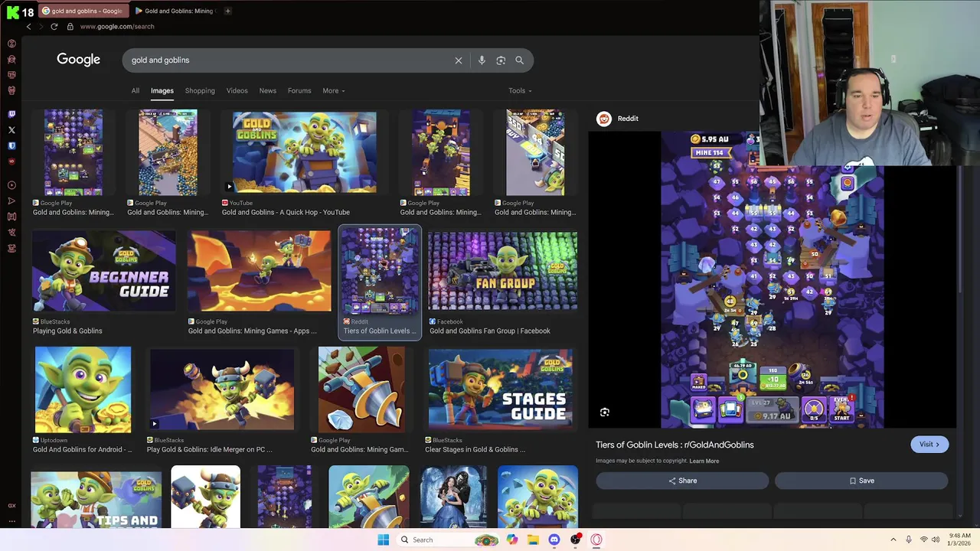Open the Idle Merger on PC thumbnail
This screenshot has height=551, width=980.
click(x=222, y=390)
